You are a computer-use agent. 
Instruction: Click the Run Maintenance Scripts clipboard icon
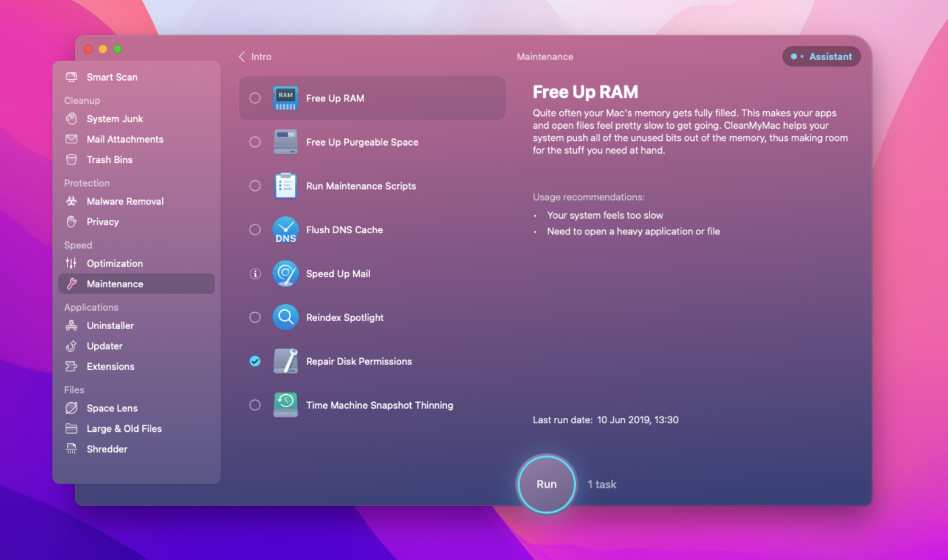285,186
